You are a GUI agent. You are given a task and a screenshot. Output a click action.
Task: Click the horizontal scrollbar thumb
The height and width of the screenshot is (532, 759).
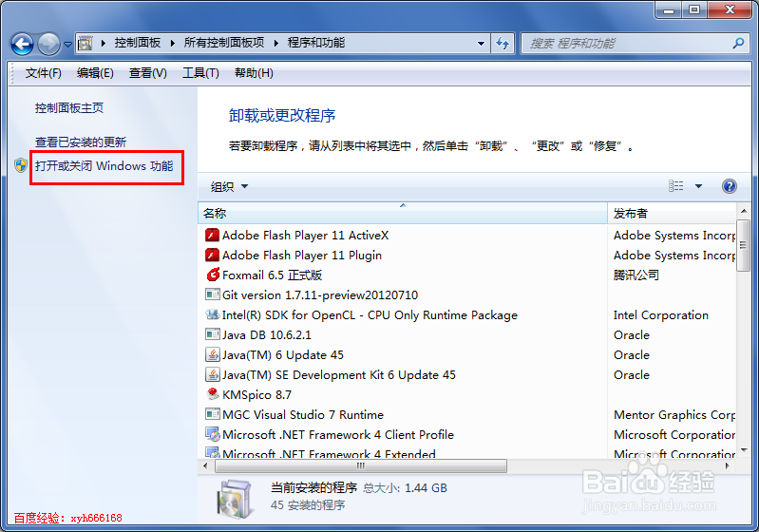point(361,465)
